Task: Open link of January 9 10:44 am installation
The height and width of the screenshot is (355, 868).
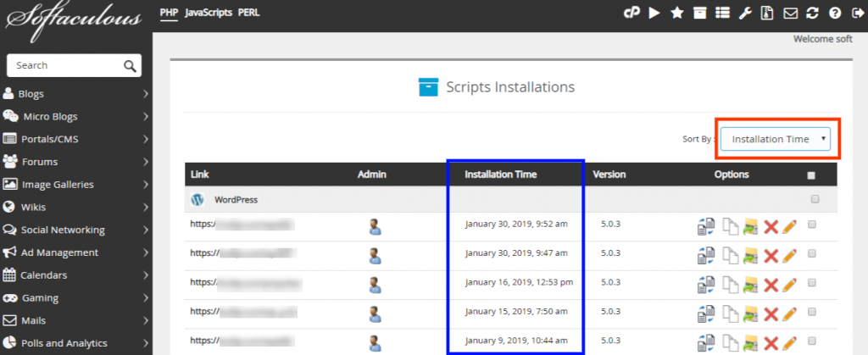Action: pos(243,341)
